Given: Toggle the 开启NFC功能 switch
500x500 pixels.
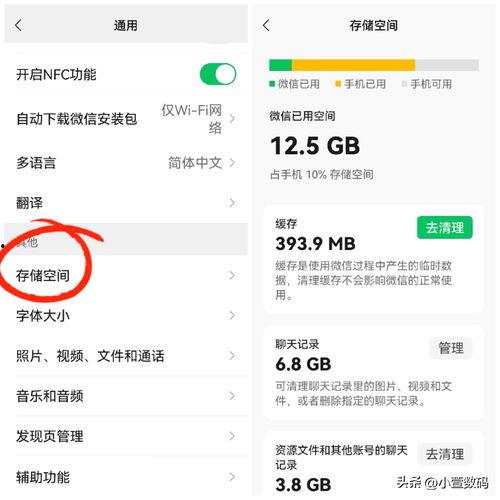Looking at the screenshot, I should tap(218, 74).
